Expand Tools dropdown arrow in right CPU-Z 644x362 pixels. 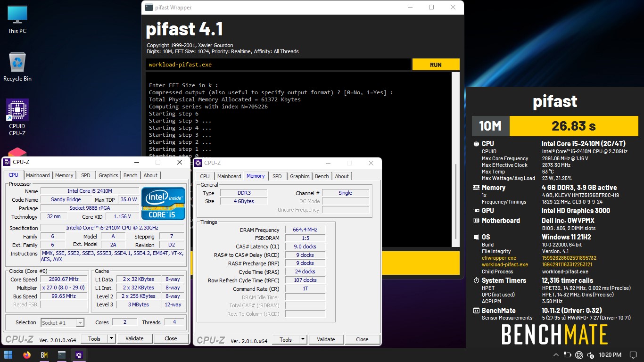pyautogui.click(x=303, y=339)
